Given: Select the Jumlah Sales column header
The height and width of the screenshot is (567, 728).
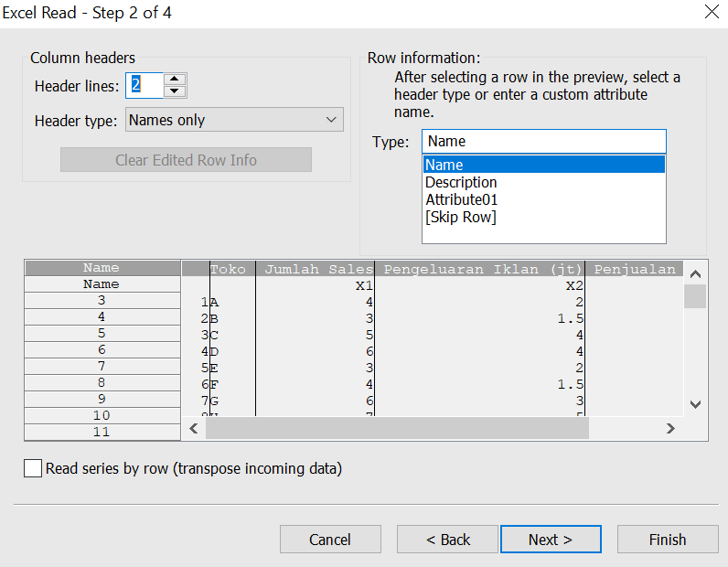Looking at the screenshot, I should tap(317, 269).
